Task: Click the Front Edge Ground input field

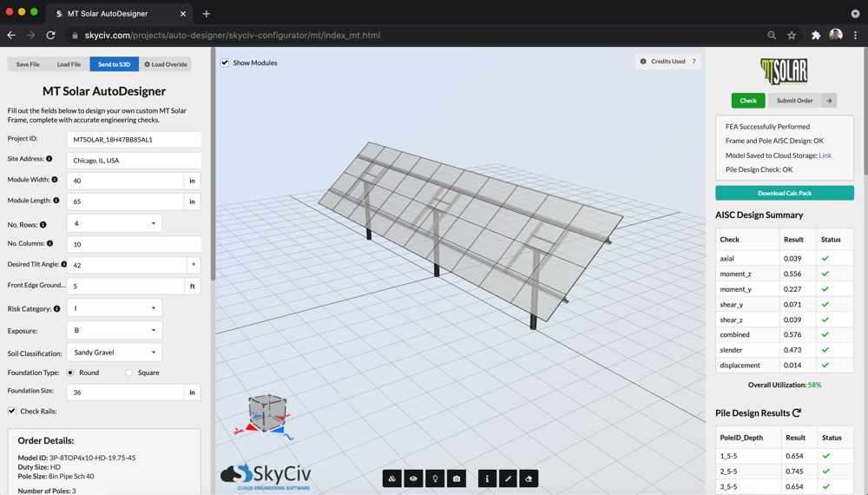Action: click(125, 287)
